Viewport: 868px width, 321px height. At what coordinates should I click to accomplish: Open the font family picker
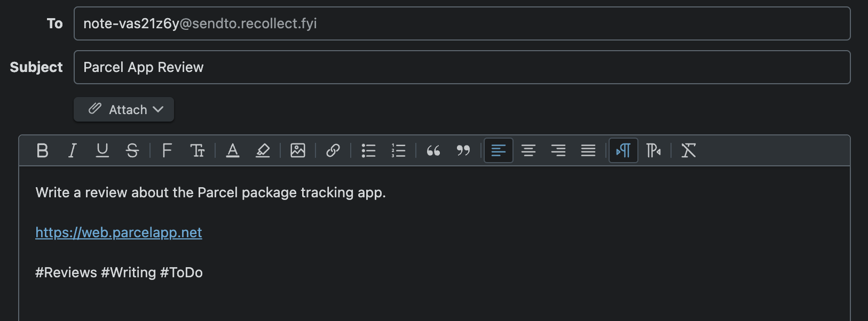(167, 151)
